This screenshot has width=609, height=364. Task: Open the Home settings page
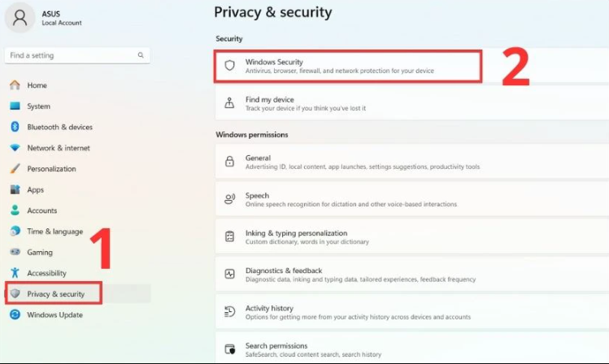point(37,85)
